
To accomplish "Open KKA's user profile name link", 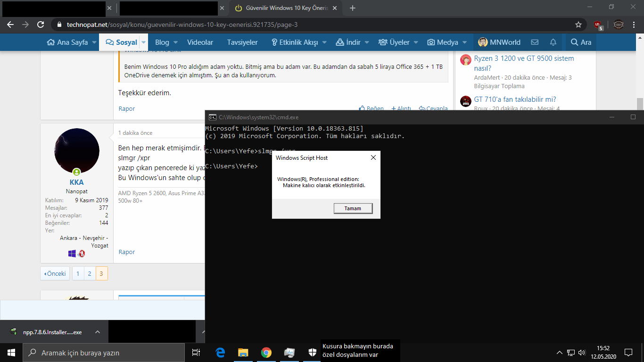I will click(76, 182).
